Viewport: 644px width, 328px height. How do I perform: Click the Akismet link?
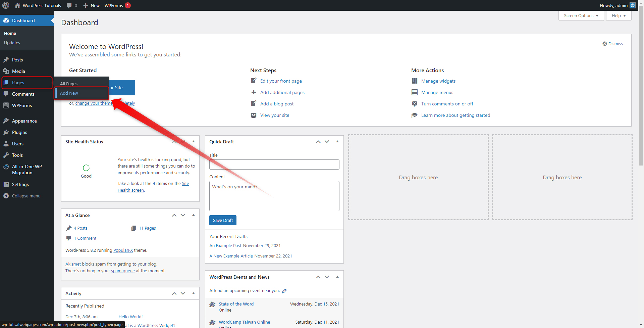(73, 264)
